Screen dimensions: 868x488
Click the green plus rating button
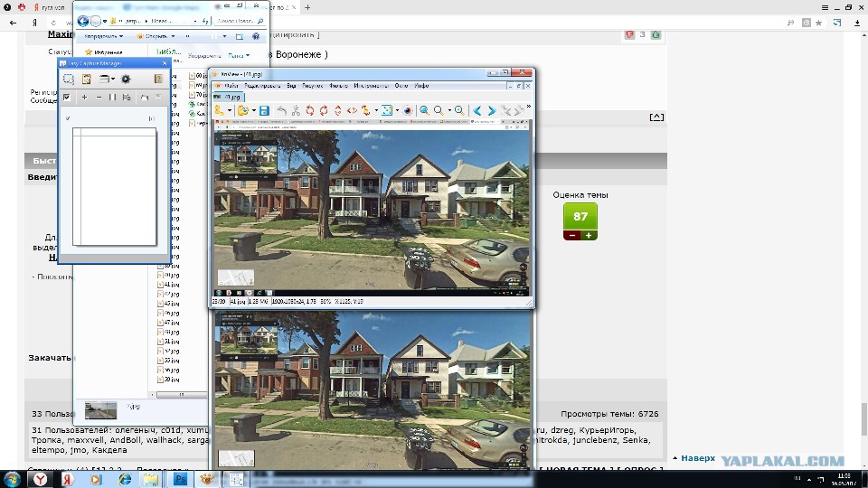(x=589, y=236)
